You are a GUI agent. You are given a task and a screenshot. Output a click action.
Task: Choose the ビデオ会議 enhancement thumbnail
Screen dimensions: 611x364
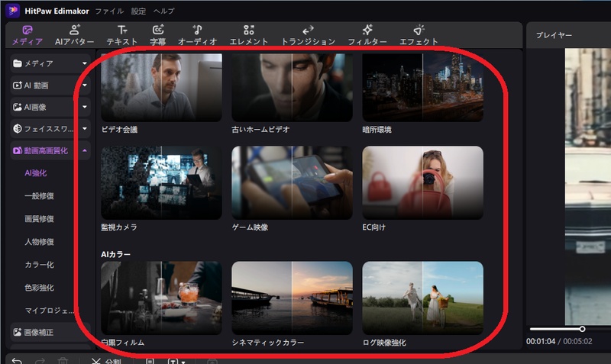161,88
